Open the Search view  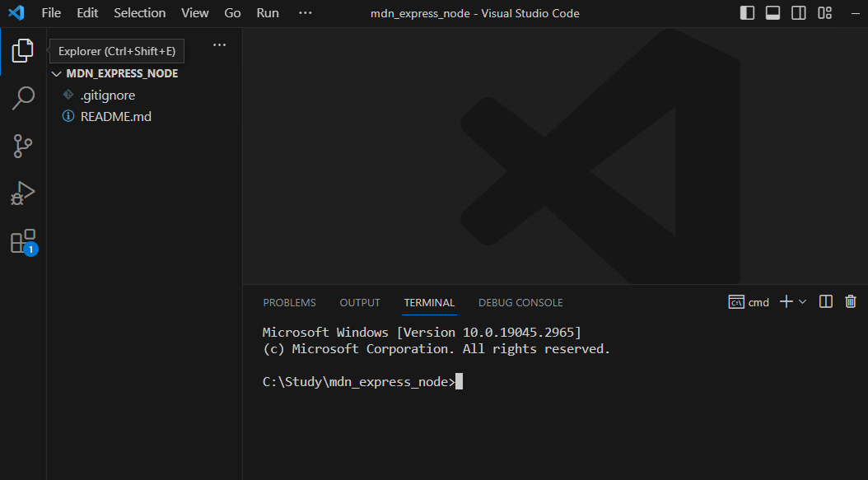click(x=23, y=99)
